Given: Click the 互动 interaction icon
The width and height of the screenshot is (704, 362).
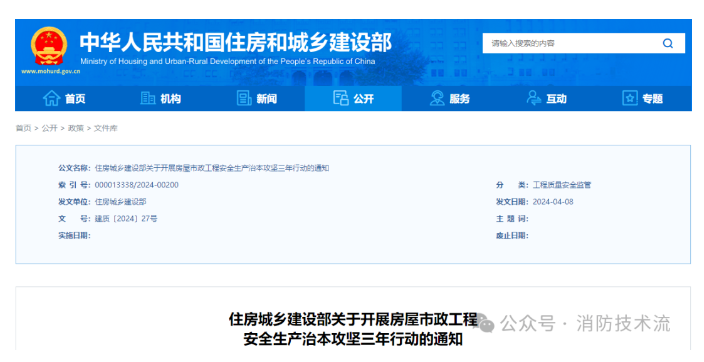Looking at the screenshot, I should pyautogui.click(x=533, y=98).
